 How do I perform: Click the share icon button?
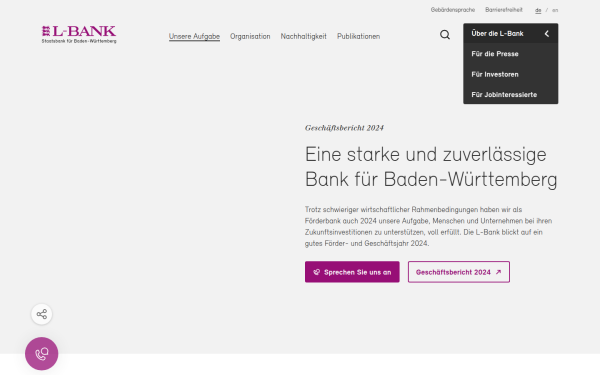(x=42, y=314)
